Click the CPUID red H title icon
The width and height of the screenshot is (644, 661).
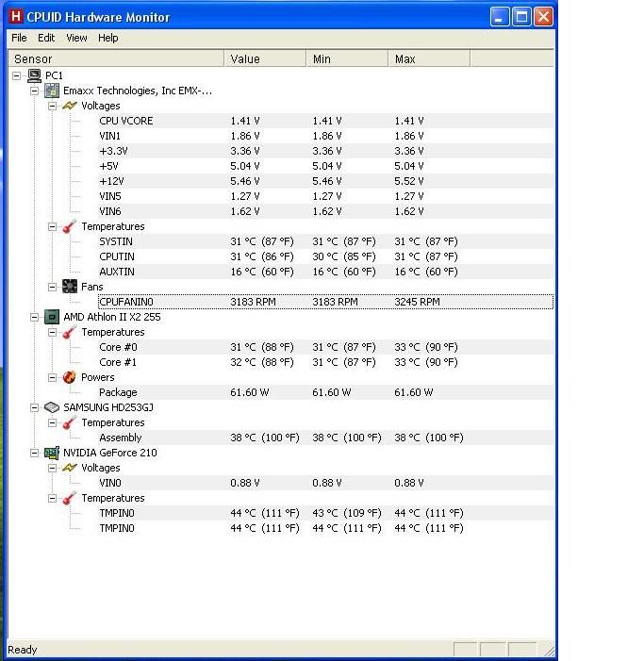point(16,16)
